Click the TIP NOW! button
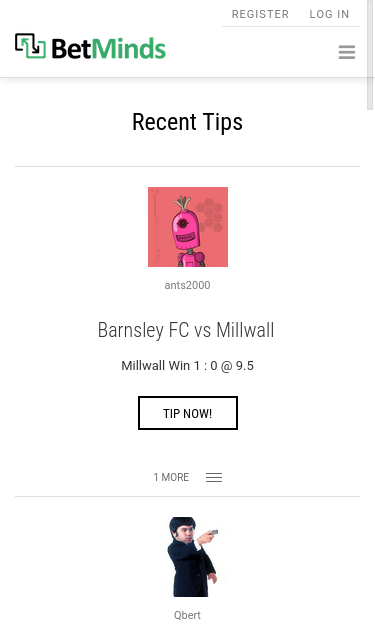375x627 pixels. (x=188, y=413)
